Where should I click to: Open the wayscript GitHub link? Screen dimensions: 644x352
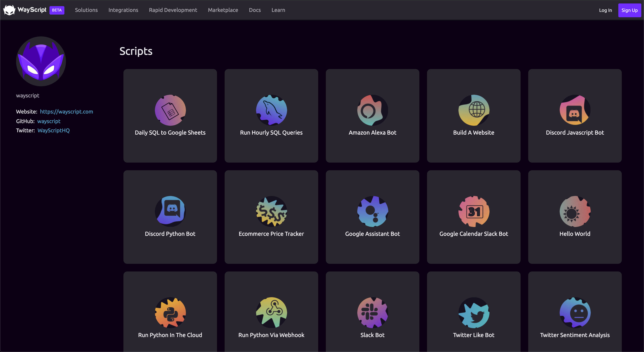click(x=49, y=121)
